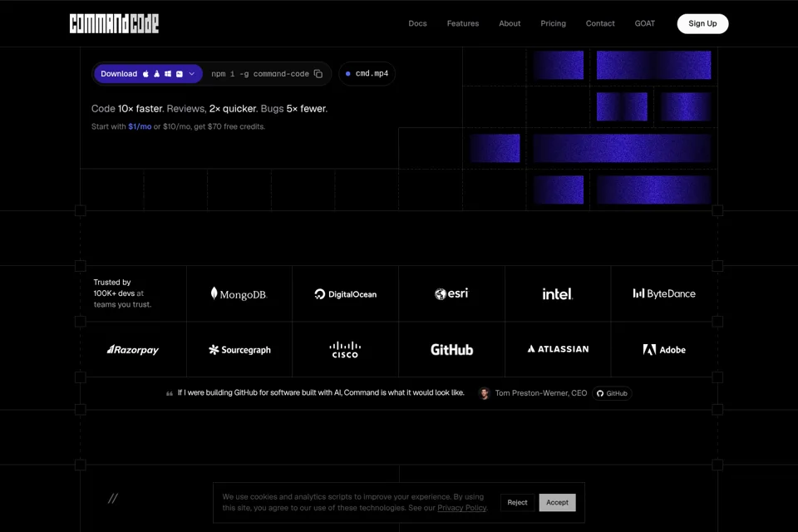Select the Windows download icon
This screenshot has width=798, height=532.
(168, 74)
